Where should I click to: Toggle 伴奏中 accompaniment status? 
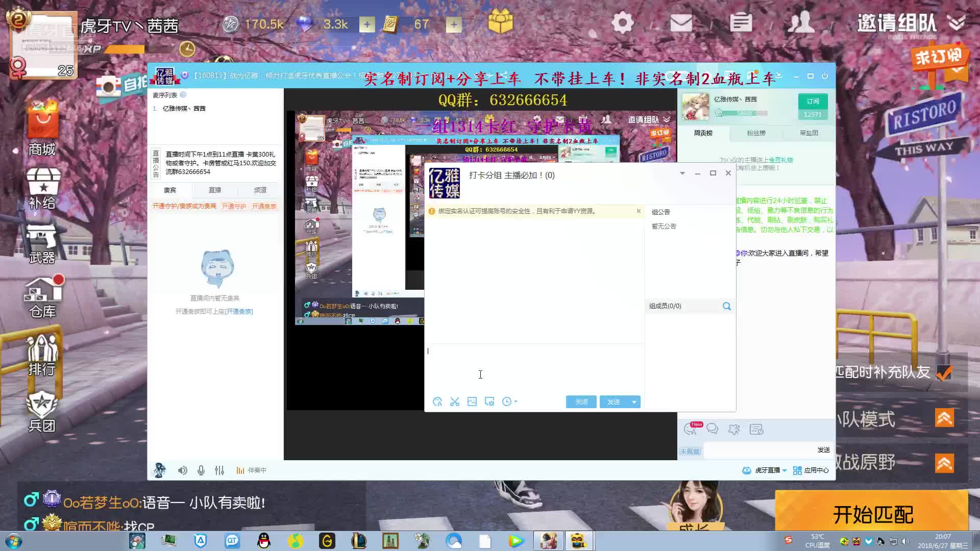point(251,470)
